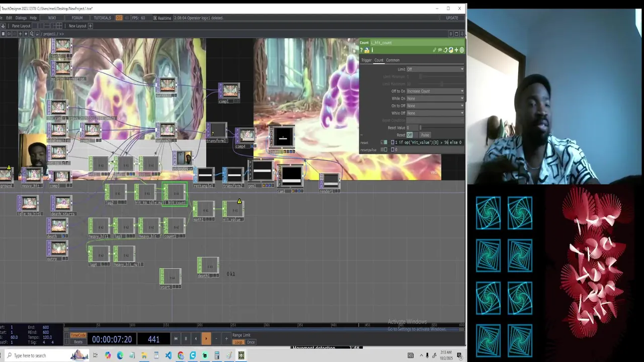
Task: Open Visual Studio Code from the taskbar
Action: pos(169,355)
